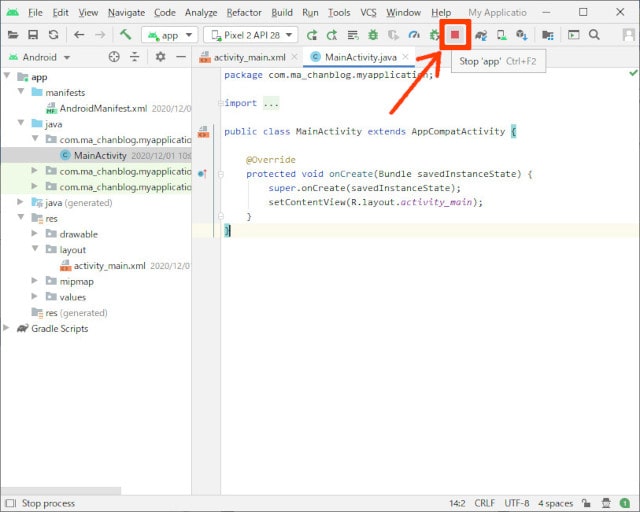Click the user account avatar icon

click(x=629, y=35)
